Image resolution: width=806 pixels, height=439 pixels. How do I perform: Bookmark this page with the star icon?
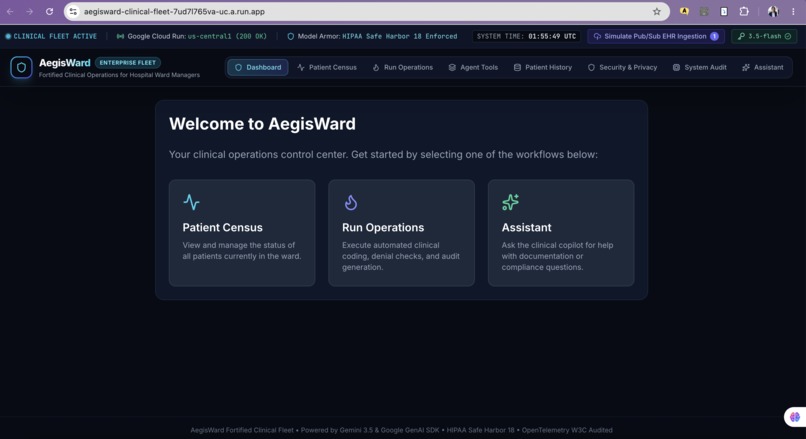(656, 11)
